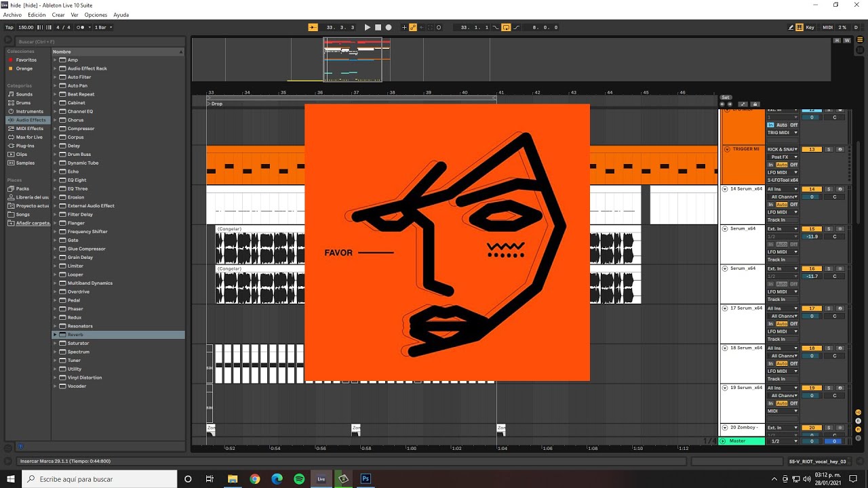Select Plug-Ins category in browser

tap(25, 146)
